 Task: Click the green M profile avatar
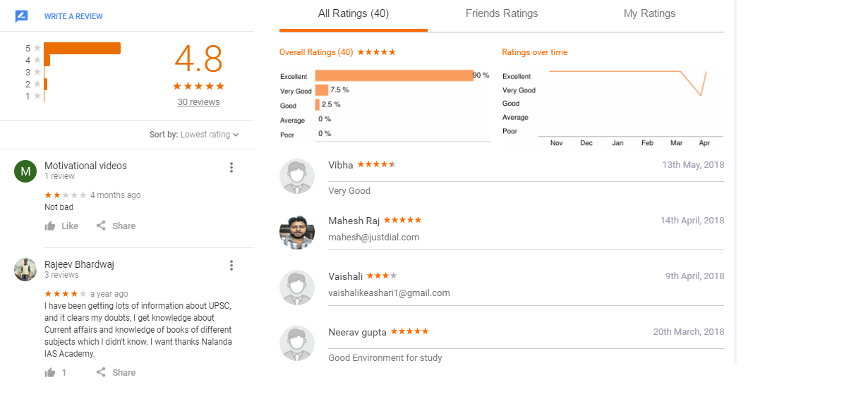[x=25, y=171]
